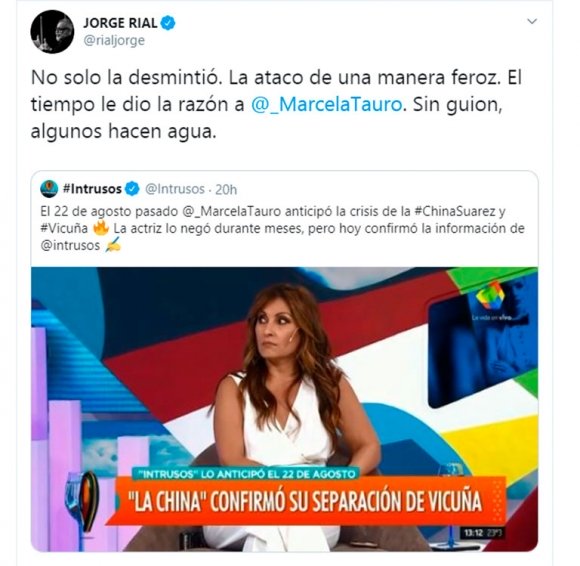Click the #Intrusos account avatar
This screenshot has height=566, width=580.
click(x=49, y=189)
